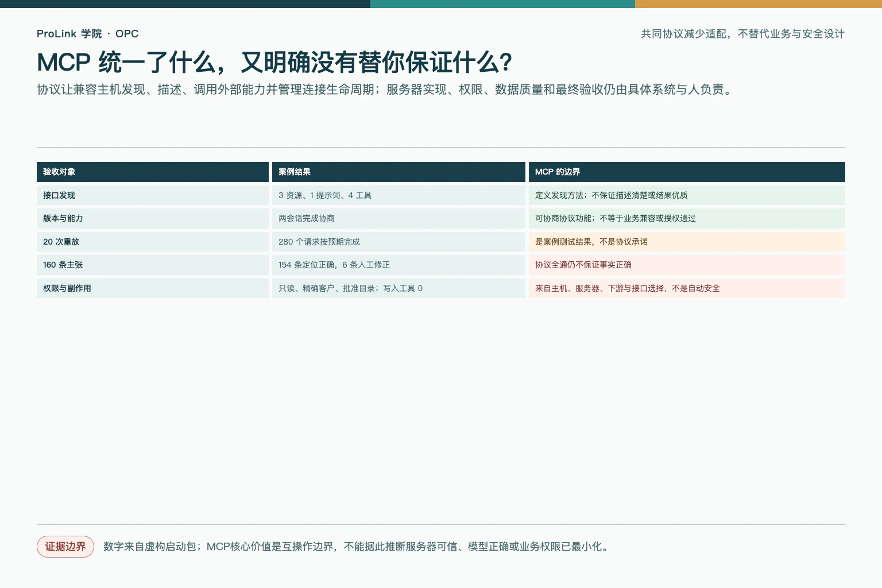
Task: Select the 20 次重放 row label
Action: pos(153,242)
